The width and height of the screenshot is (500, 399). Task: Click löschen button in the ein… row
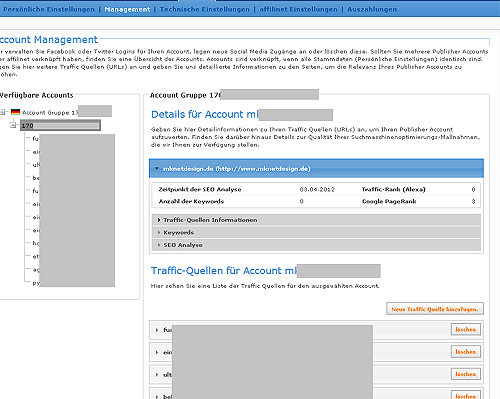[466, 352]
